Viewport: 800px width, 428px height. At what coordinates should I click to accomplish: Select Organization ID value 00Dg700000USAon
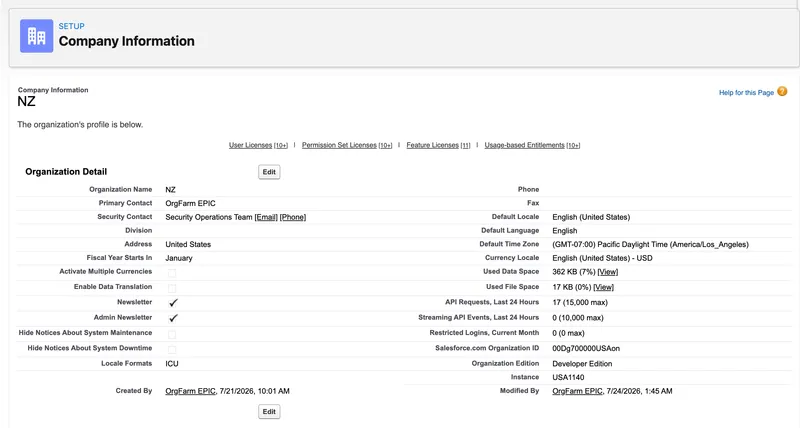586,348
